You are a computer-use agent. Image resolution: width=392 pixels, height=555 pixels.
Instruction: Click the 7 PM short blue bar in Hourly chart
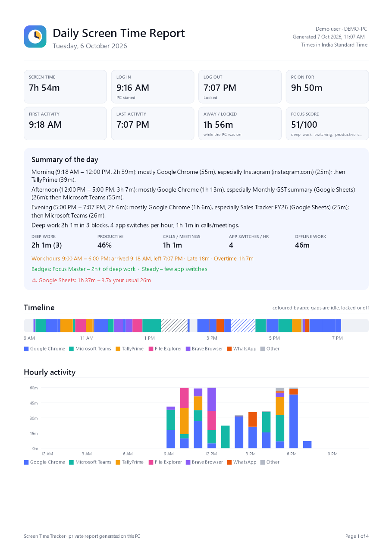tap(307, 445)
